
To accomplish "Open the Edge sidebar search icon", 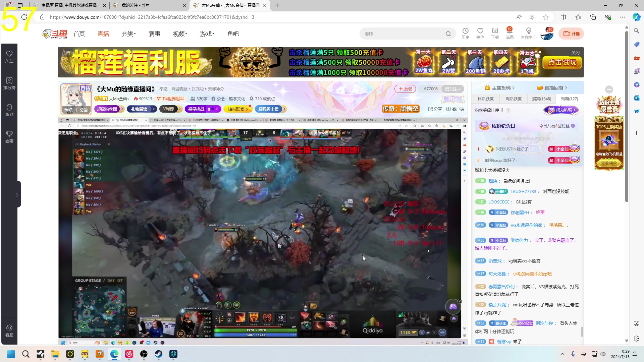I will tap(637, 31).
